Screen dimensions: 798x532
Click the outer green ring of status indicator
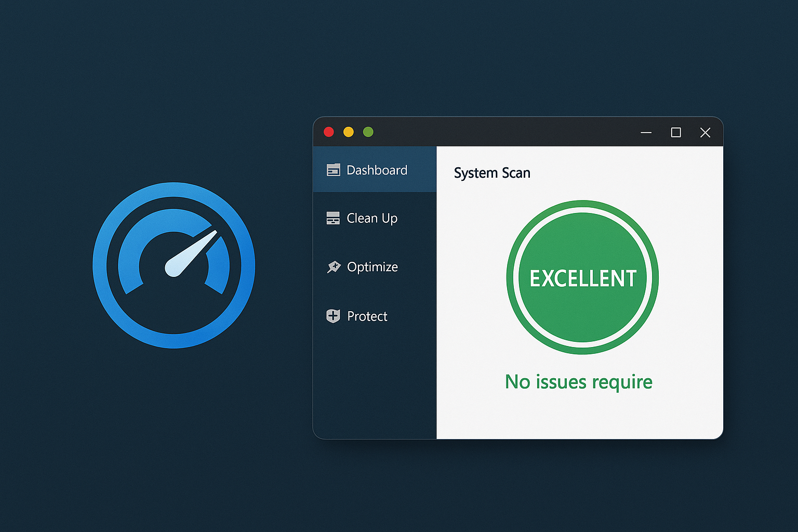click(x=582, y=204)
